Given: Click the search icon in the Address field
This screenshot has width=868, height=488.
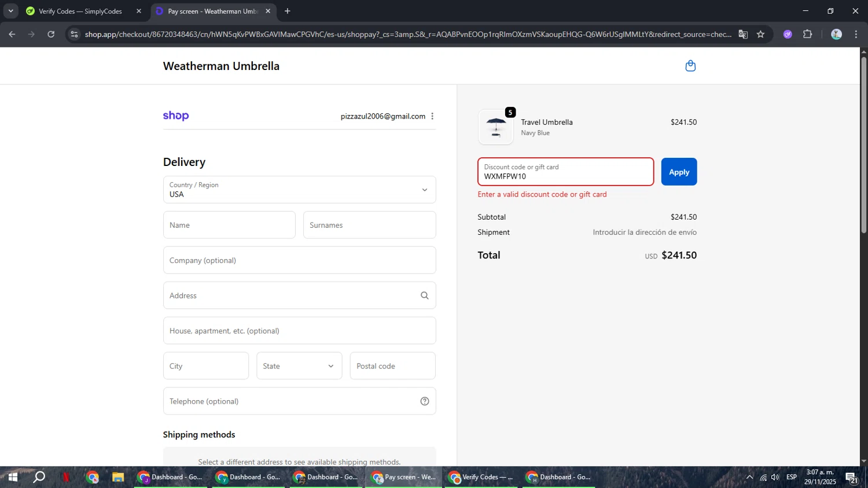Looking at the screenshot, I should tap(425, 295).
